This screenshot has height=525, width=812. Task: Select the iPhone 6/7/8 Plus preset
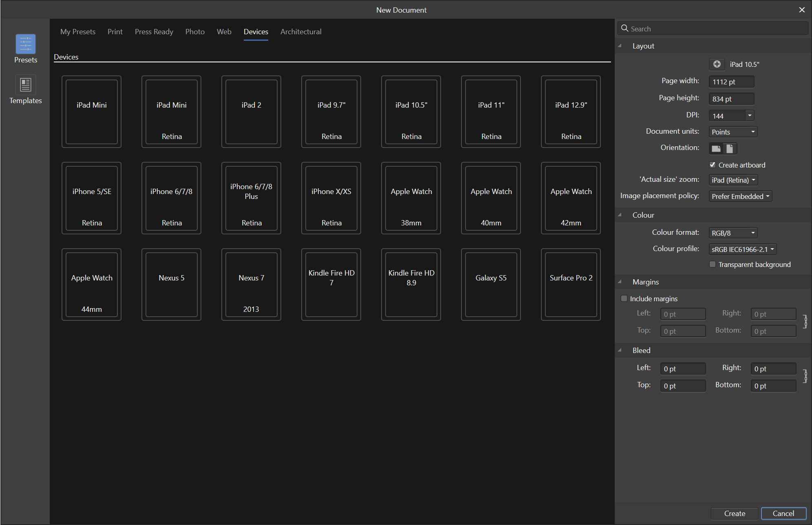click(252, 198)
